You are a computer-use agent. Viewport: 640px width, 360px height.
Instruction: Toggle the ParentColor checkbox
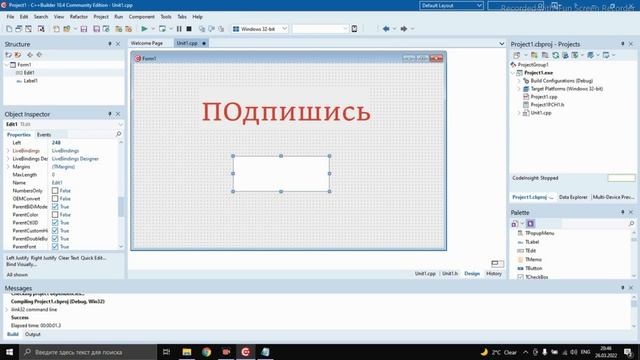pyautogui.click(x=55, y=214)
